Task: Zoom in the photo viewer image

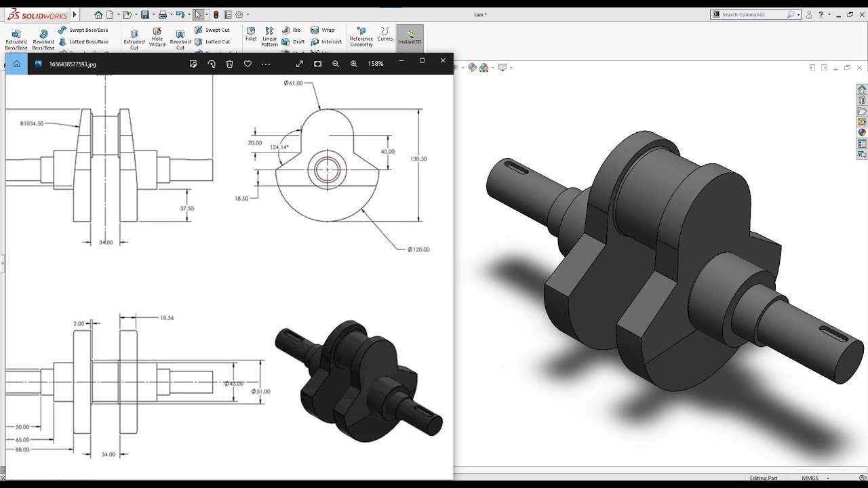Action: coord(353,64)
